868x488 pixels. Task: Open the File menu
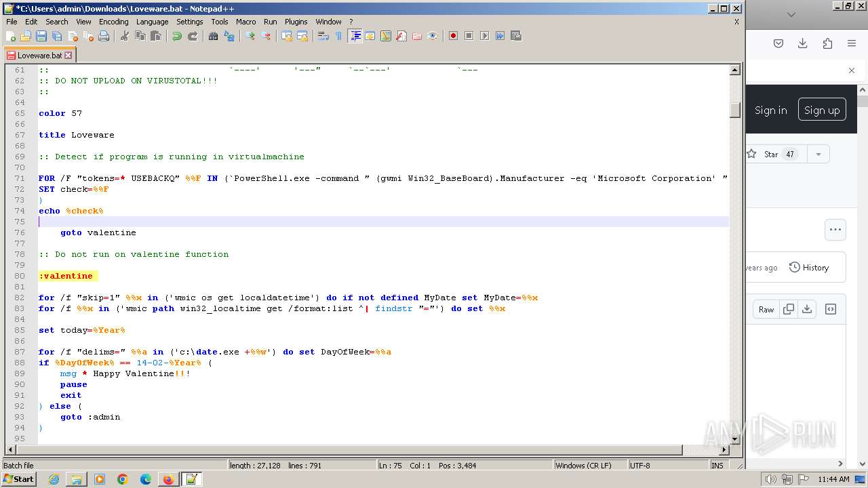12,22
